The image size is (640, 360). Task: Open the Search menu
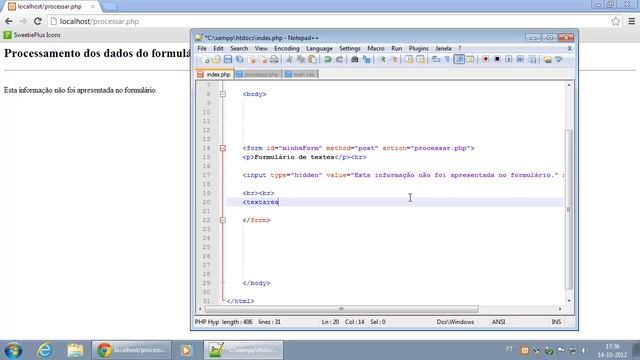coord(239,48)
